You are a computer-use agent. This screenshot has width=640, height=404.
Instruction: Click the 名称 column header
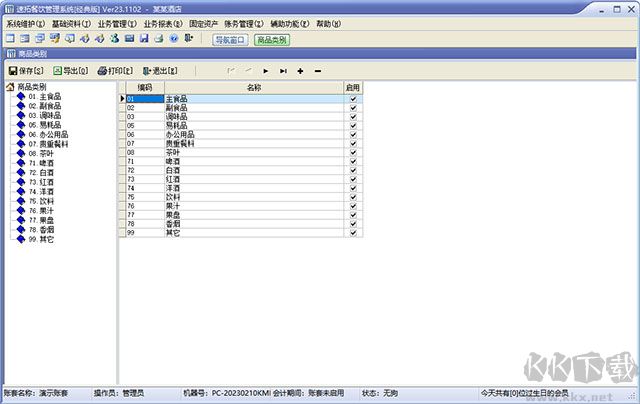coord(254,87)
